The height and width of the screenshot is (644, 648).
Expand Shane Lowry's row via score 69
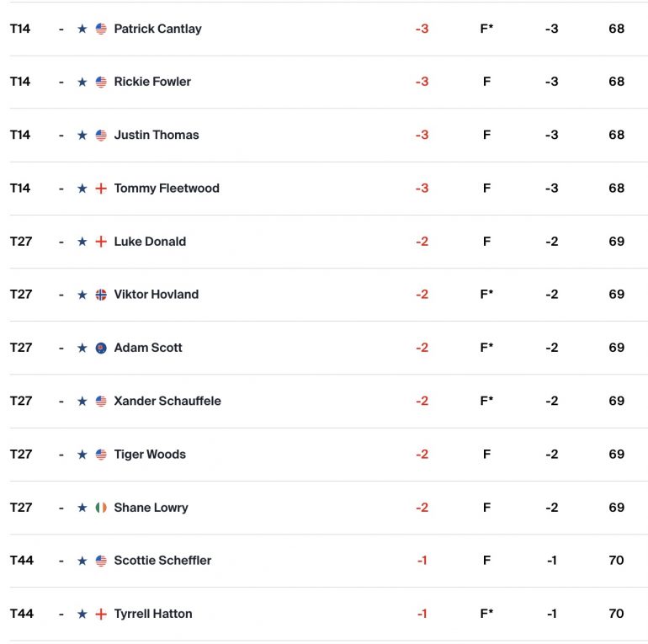pyautogui.click(x=616, y=507)
